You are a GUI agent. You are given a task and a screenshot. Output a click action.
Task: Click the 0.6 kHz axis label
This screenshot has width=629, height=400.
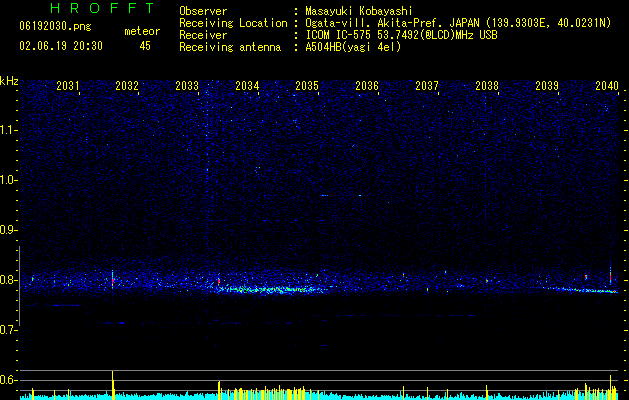click(8, 380)
